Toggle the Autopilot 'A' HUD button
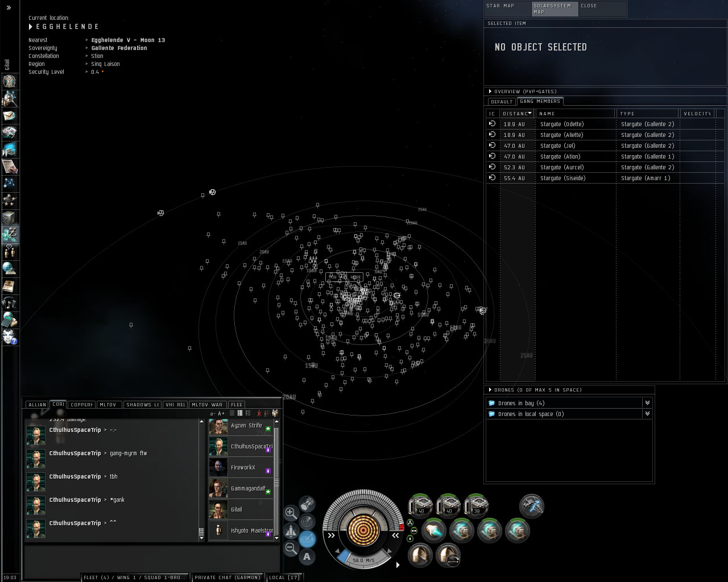 (x=307, y=556)
